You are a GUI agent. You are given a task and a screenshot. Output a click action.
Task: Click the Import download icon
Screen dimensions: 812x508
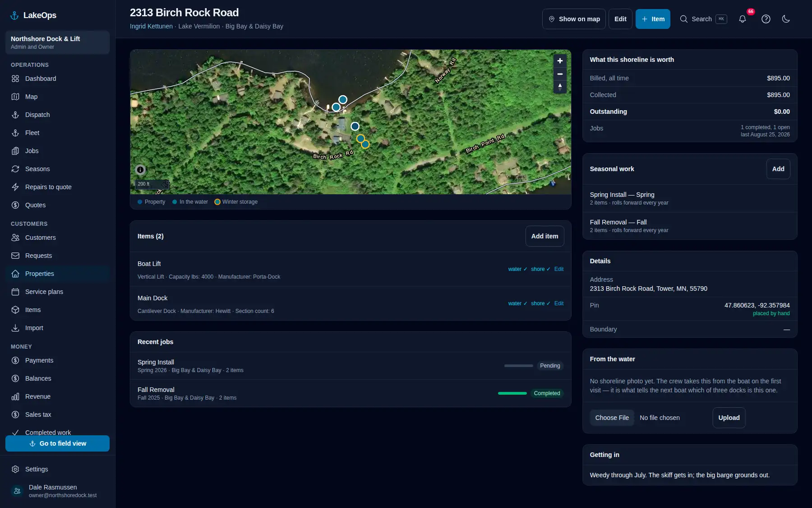15,328
